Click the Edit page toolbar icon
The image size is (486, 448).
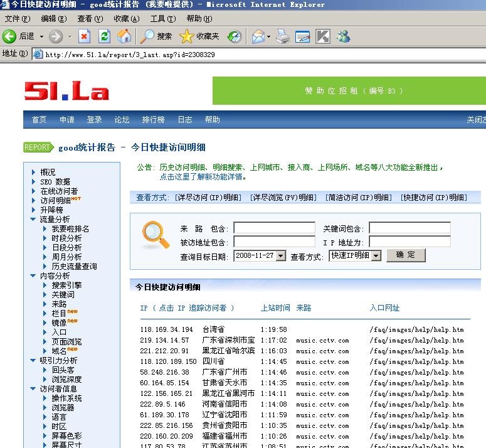tap(302, 36)
